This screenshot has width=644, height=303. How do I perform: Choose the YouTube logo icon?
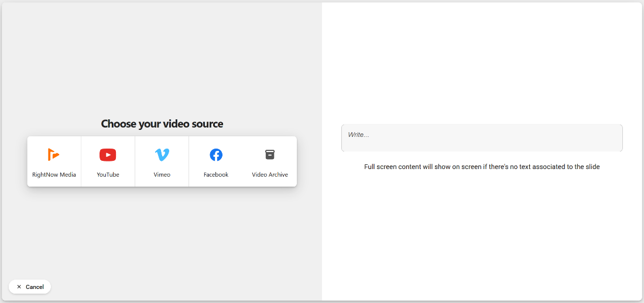tap(108, 155)
